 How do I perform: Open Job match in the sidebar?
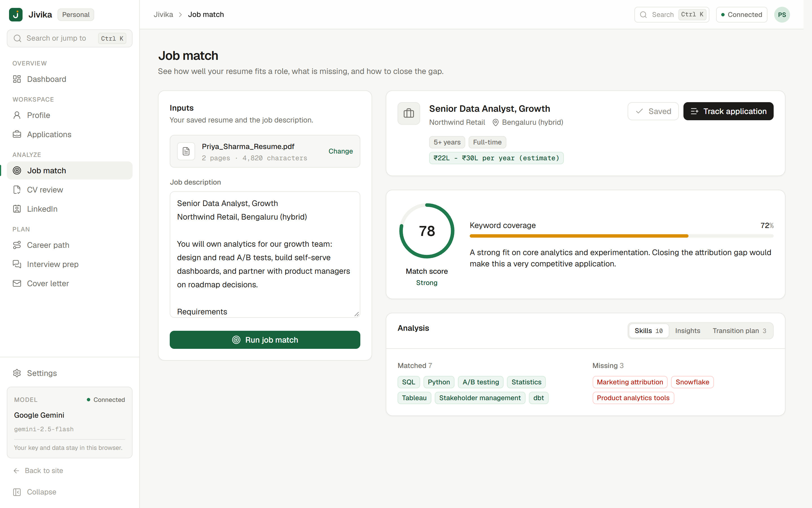coord(69,170)
